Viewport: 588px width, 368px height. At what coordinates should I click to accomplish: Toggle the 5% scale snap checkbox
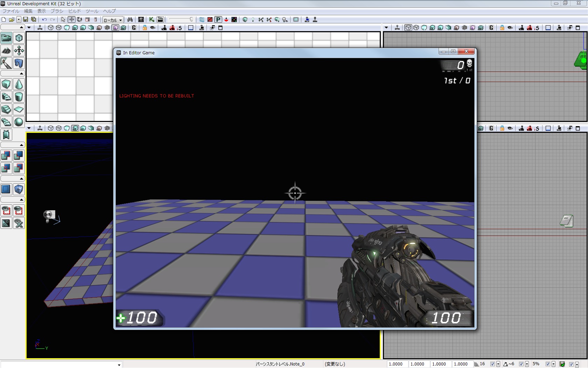click(548, 364)
